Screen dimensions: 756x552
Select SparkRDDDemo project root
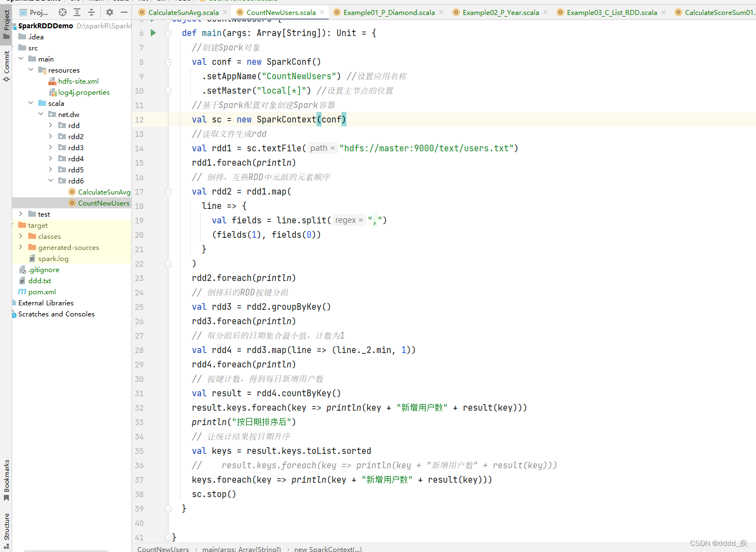click(45, 26)
